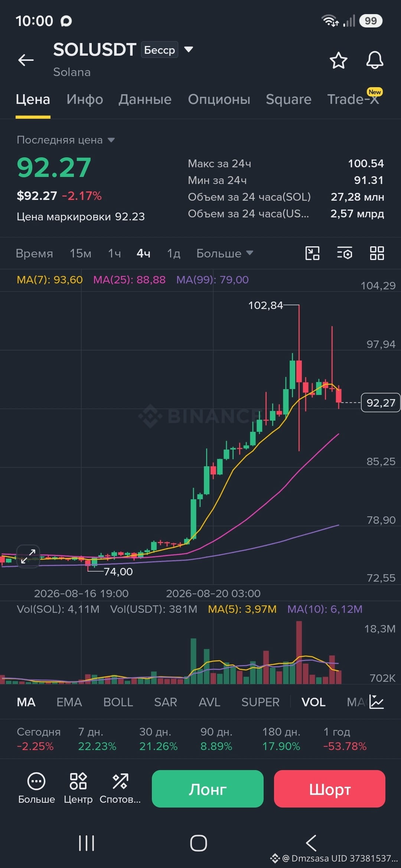Viewport: 401px width, 868px height.
Task: Tap the Android home button
Action: pos(199,843)
